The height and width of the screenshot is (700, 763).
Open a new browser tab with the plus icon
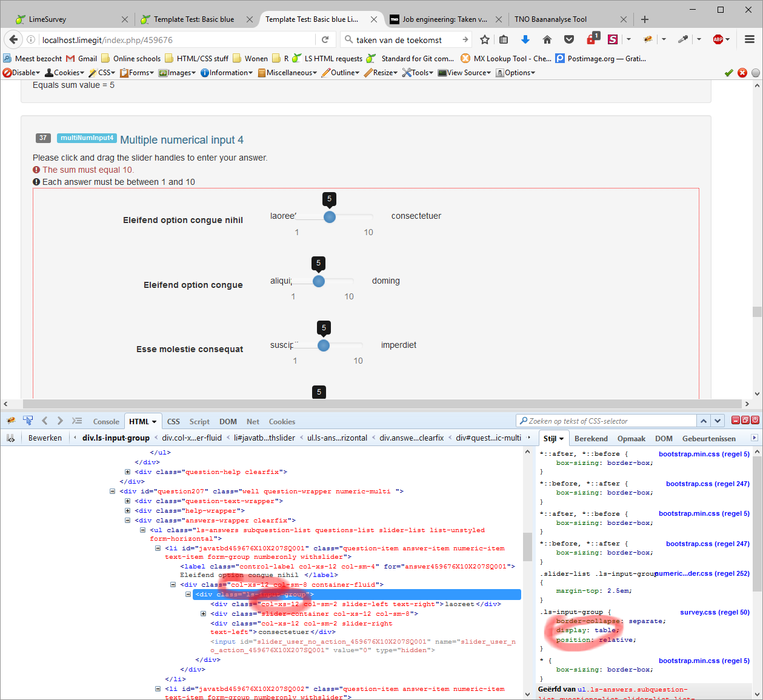(x=645, y=19)
